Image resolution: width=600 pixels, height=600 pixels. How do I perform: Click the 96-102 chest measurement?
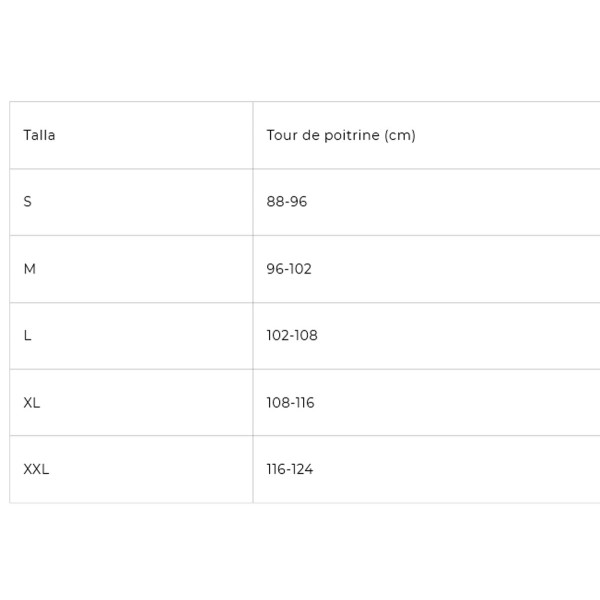pyautogui.click(x=289, y=269)
